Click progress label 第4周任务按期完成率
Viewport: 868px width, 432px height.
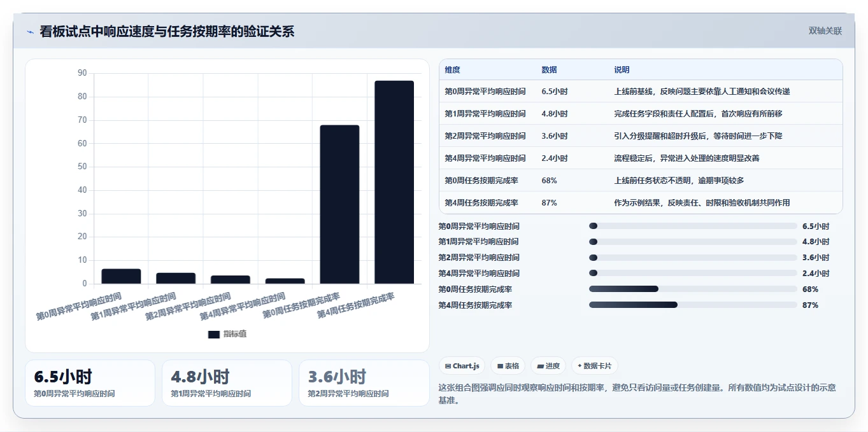[x=475, y=305]
